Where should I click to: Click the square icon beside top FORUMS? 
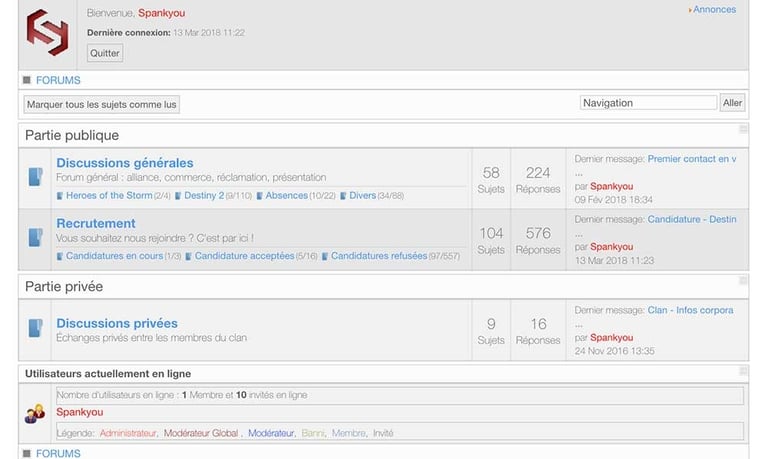(27, 80)
